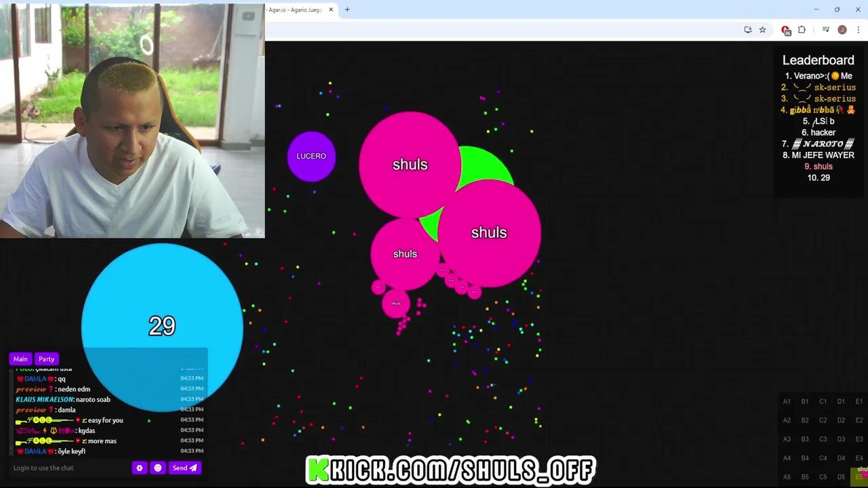This screenshot has width=868, height=488.
Task: Click leaderboard entry '9. shuls'
Action: coord(818,166)
